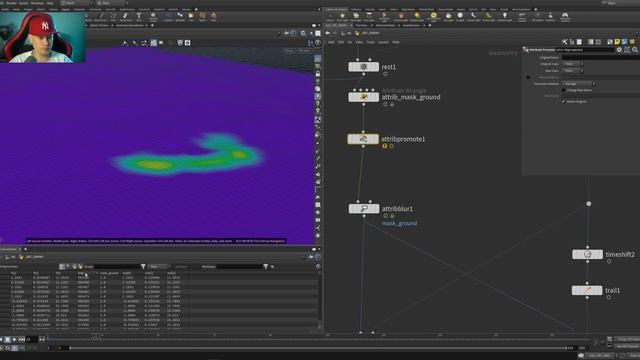
Task: Open the network editor Layout menu
Action: point(383,42)
